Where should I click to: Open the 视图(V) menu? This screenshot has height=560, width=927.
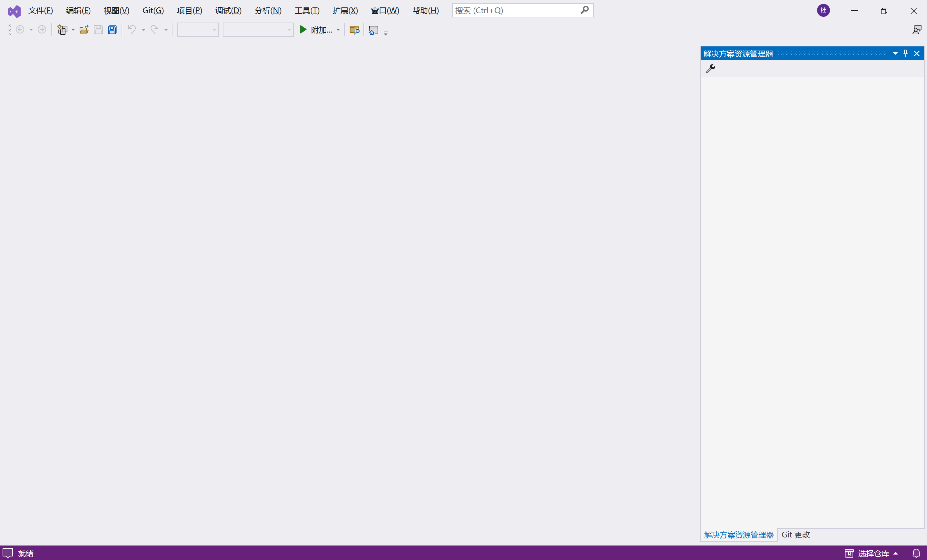[117, 11]
